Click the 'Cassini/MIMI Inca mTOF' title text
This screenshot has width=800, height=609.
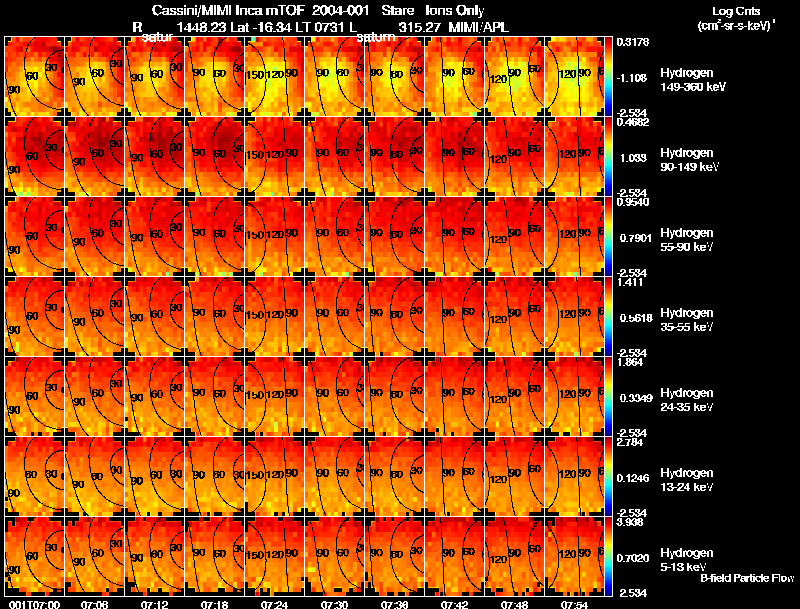(228, 10)
